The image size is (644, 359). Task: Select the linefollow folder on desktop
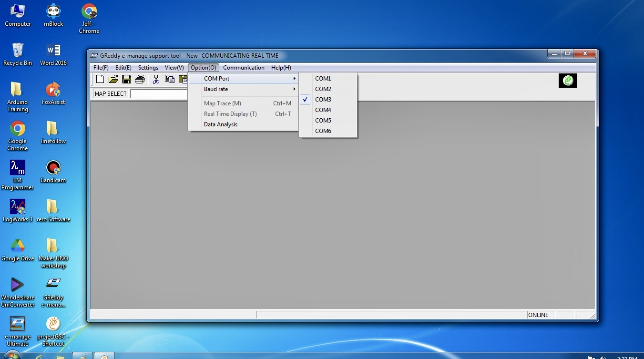coord(53,132)
